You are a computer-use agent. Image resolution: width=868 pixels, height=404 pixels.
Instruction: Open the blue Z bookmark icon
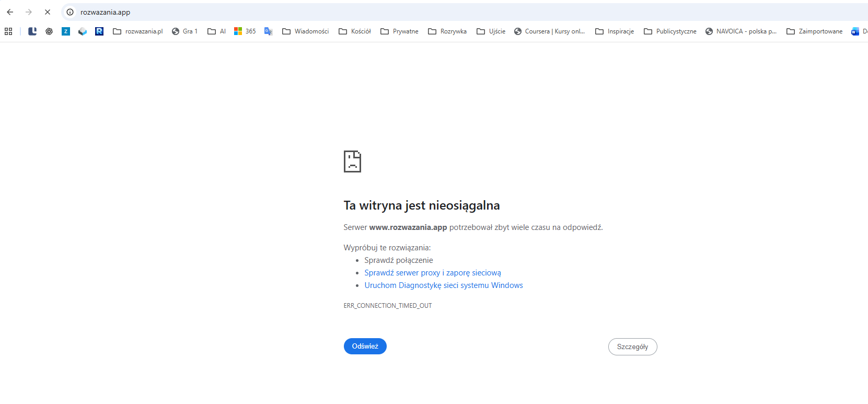66,31
